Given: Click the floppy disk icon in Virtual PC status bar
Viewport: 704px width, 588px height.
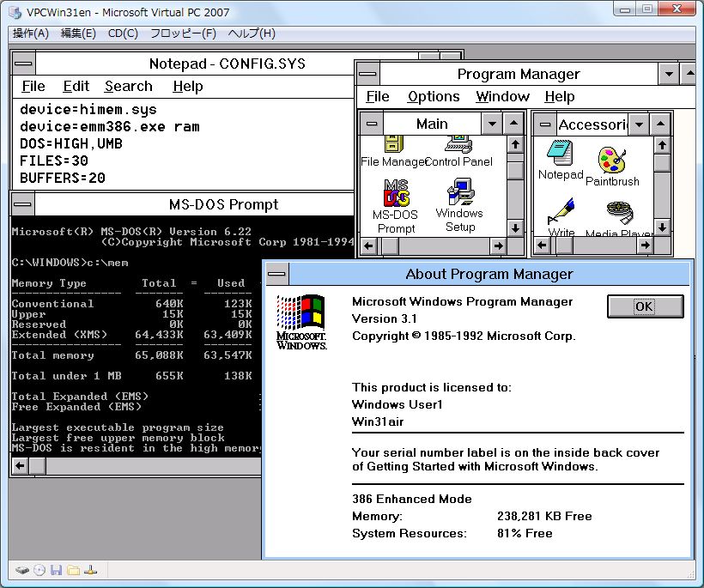Looking at the screenshot, I should click(56, 571).
